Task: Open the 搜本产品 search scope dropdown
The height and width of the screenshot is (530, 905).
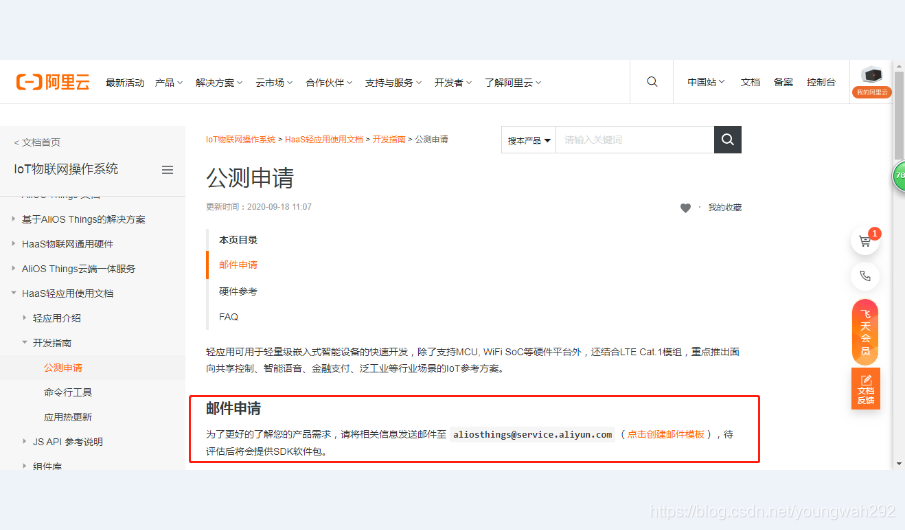Action: (528, 140)
